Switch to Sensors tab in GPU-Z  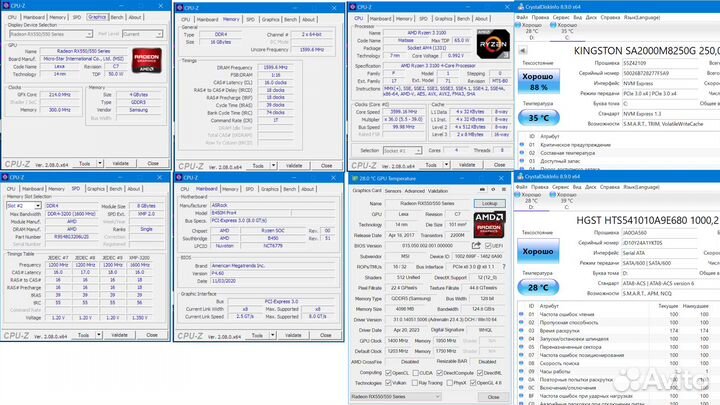(393, 191)
